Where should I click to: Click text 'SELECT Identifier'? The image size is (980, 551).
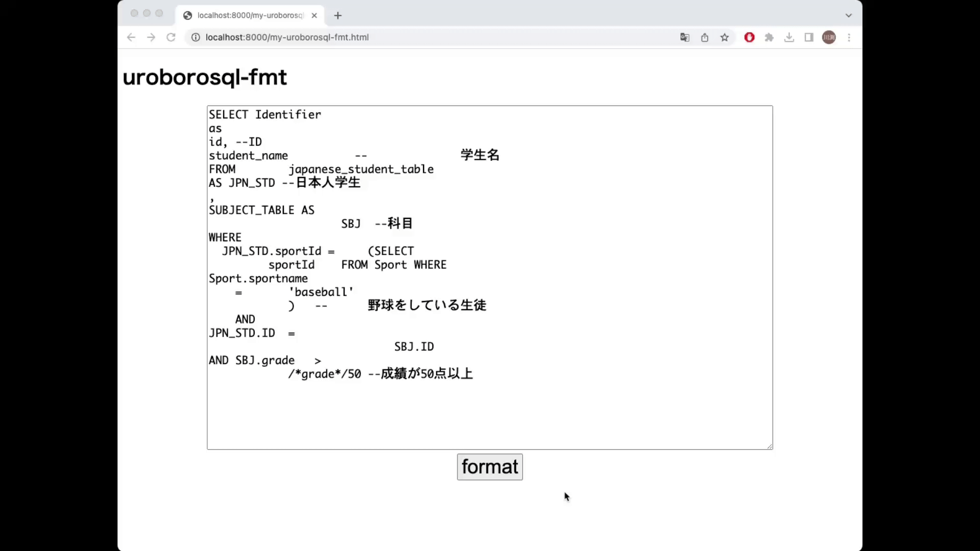pyautogui.click(x=265, y=114)
